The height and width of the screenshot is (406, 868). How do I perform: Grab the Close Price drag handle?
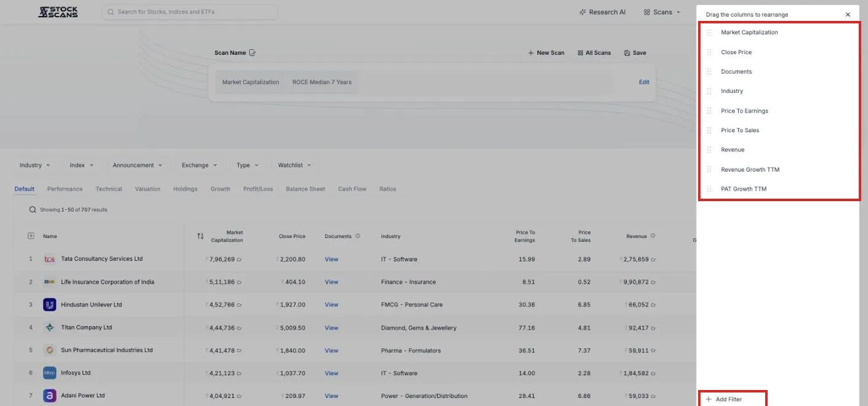[x=709, y=52]
